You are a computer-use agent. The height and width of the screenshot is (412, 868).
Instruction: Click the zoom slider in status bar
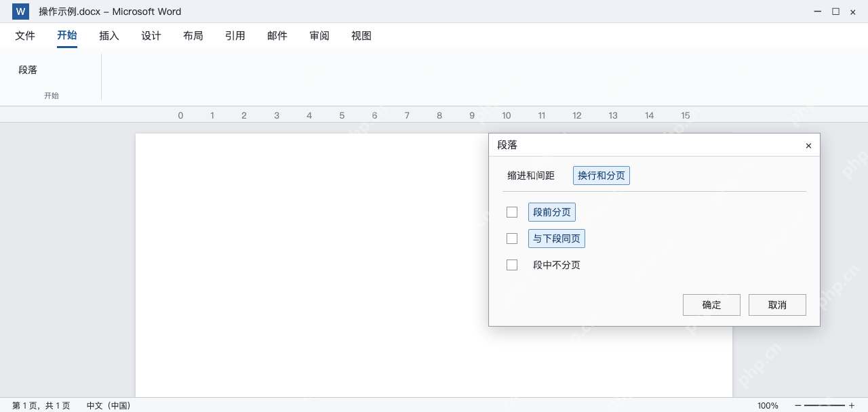coord(825,406)
